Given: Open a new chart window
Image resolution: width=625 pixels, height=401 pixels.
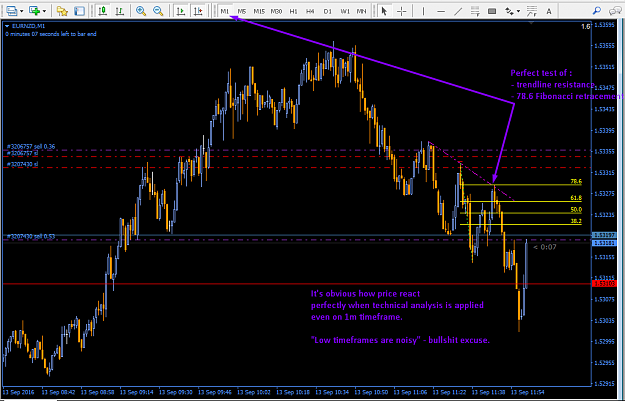Looking at the screenshot, I should [34, 11].
